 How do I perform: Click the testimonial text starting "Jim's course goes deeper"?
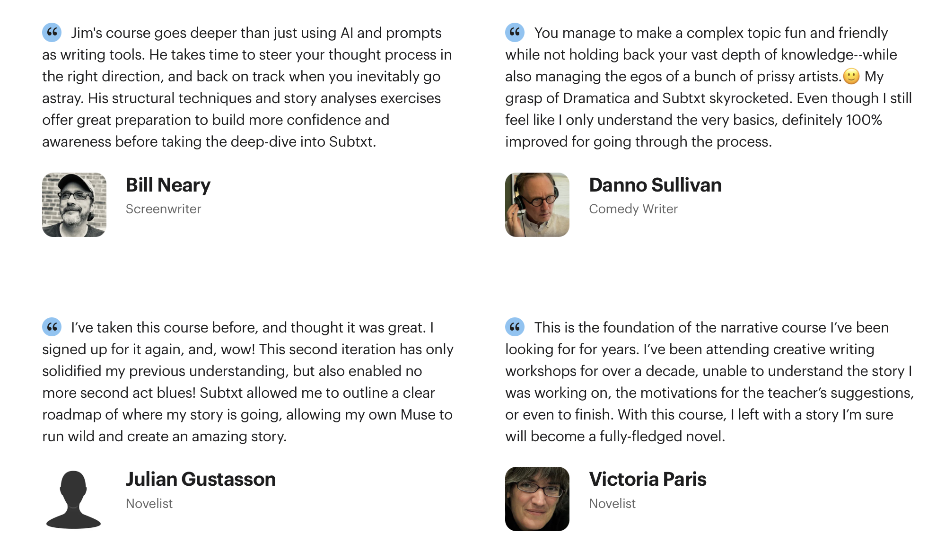(x=247, y=87)
